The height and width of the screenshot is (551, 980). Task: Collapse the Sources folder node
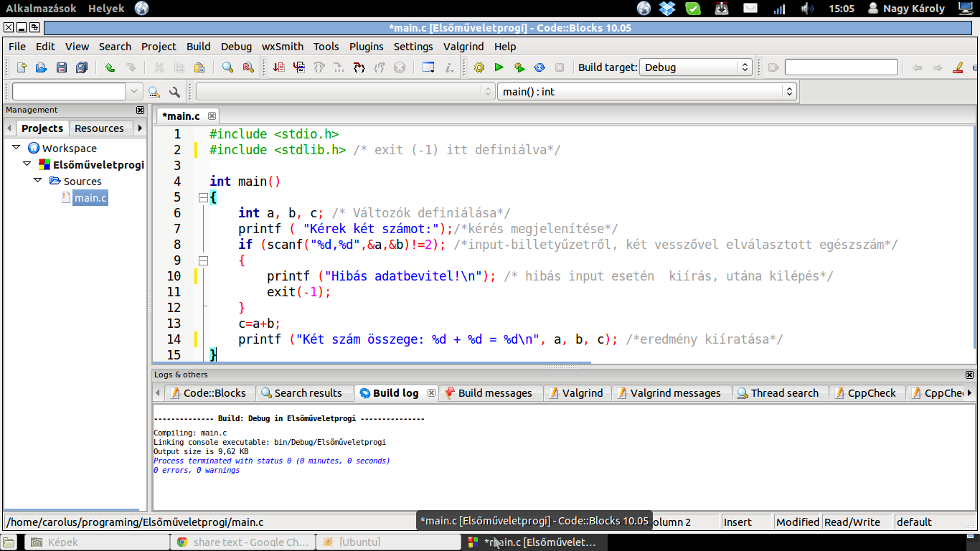pos(38,181)
